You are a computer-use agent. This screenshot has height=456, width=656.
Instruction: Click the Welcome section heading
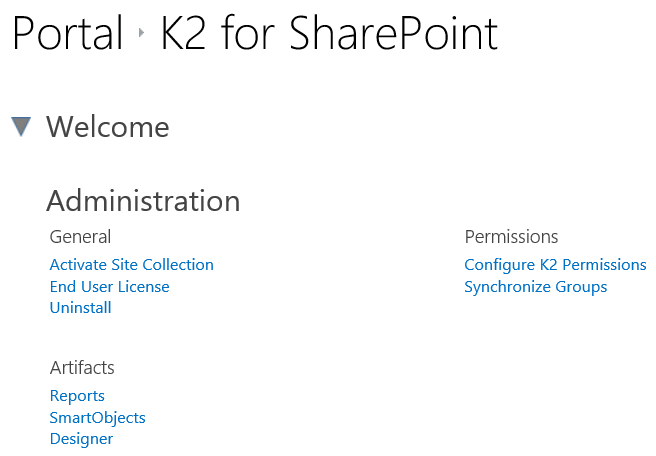tap(107, 127)
